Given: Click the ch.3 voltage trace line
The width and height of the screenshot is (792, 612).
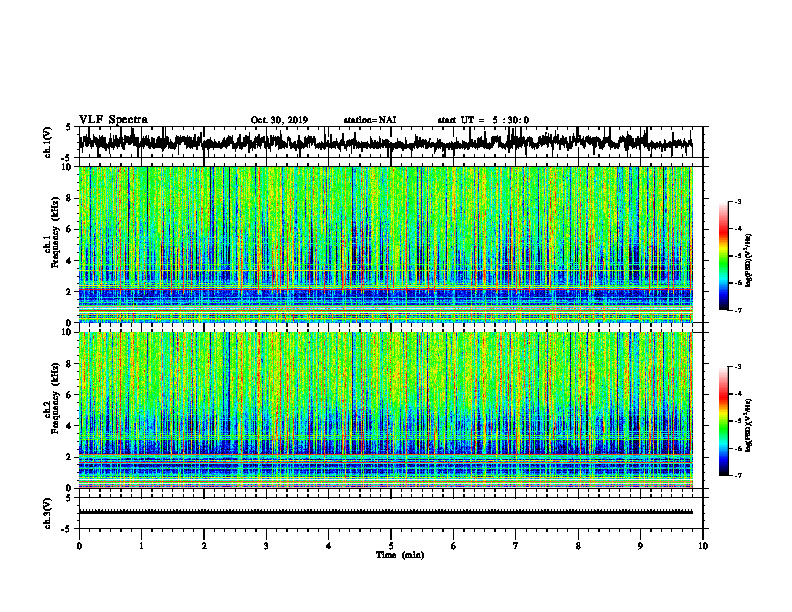Looking at the screenshot, I should click(x=385, y=512).
